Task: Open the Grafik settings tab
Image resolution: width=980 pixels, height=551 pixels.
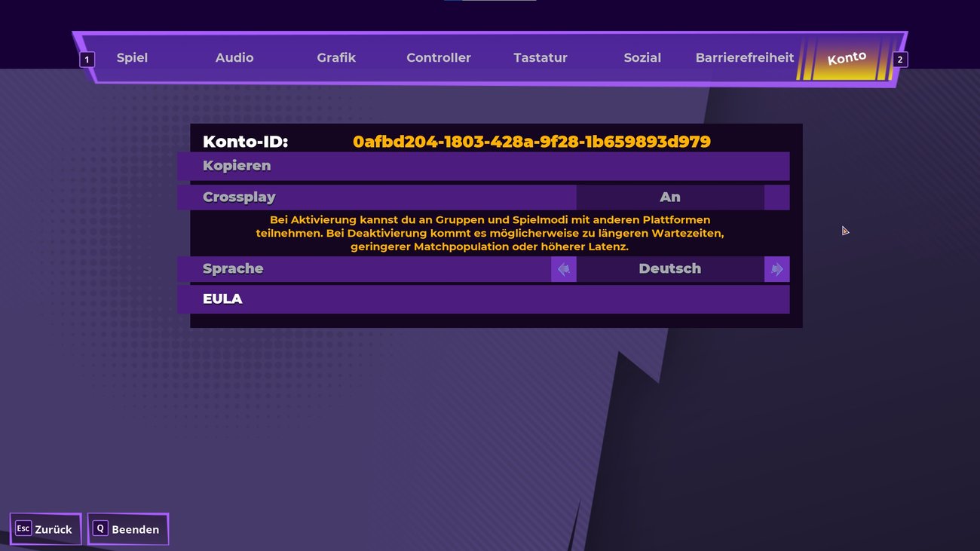Action: click(x=336, y=57)
